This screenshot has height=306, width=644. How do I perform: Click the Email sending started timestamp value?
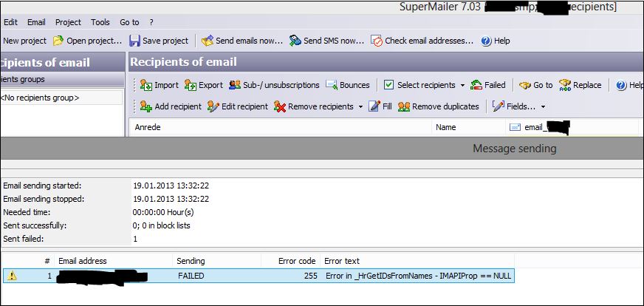pos(171,186)
